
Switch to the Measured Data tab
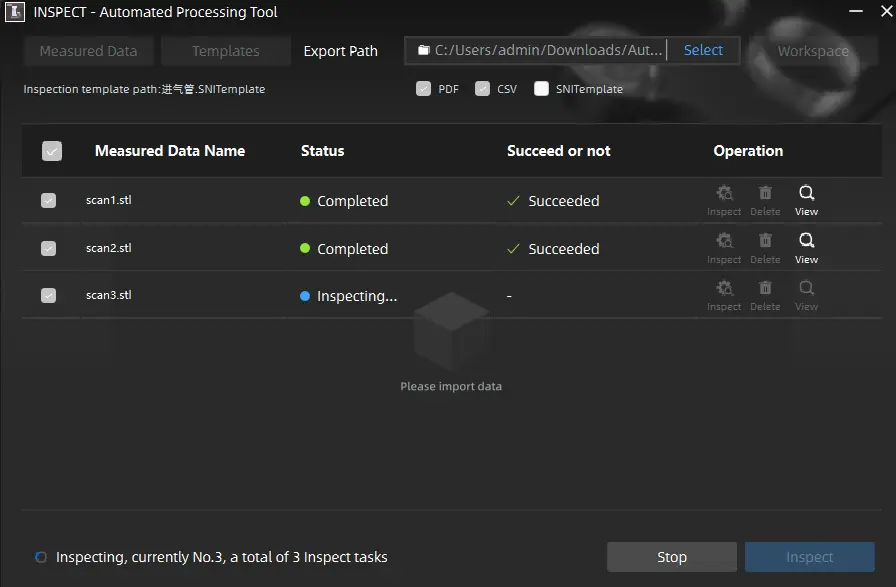[88, 51]
